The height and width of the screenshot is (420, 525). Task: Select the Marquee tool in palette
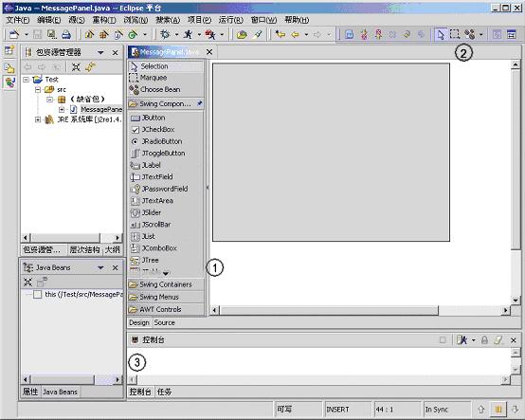coord(148,78)
